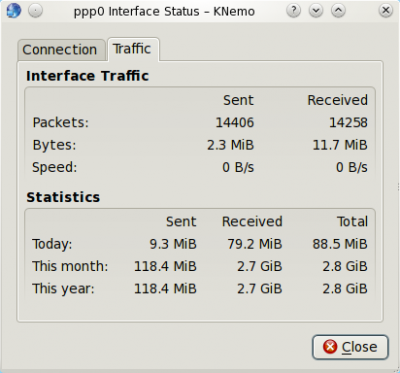Click the Bytes: label
This screenshot has width=400, height=373.
click(54, 145)
